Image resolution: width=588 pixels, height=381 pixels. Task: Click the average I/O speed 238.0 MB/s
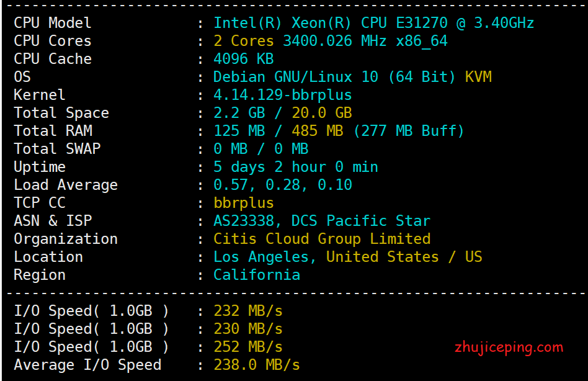[256, 364]
